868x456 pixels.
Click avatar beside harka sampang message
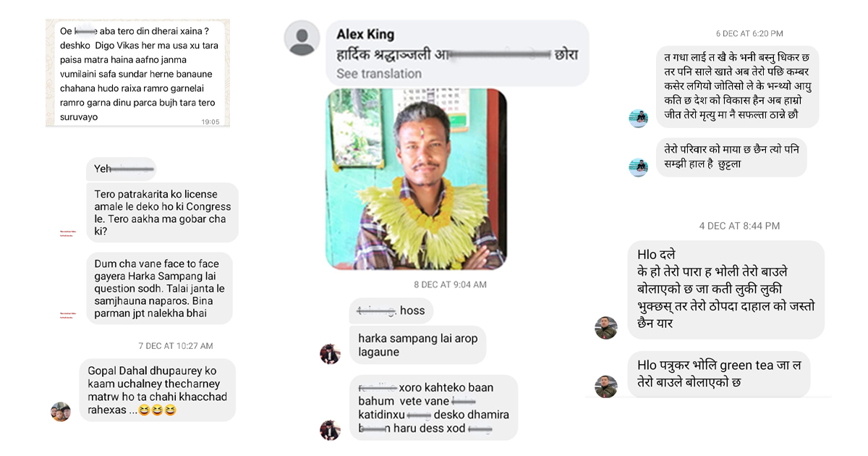330,353
